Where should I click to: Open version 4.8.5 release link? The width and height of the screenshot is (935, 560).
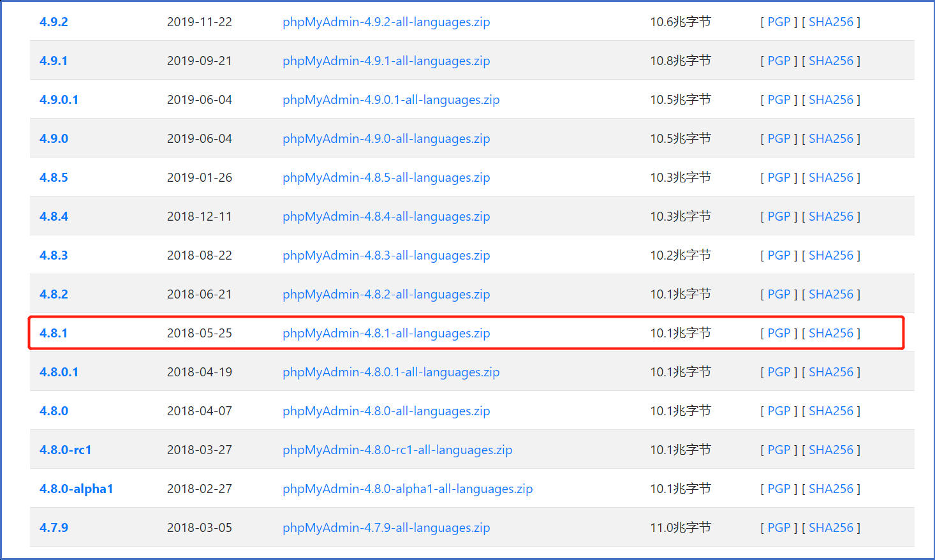[54, 177]
